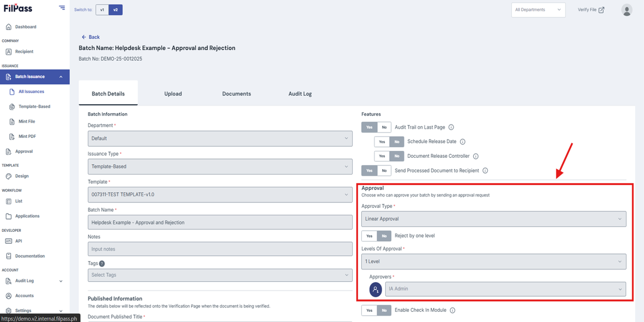Click the Batch Name input field
Image resolution: width=644 pixels, height=322 pixels.
[220, 222]
